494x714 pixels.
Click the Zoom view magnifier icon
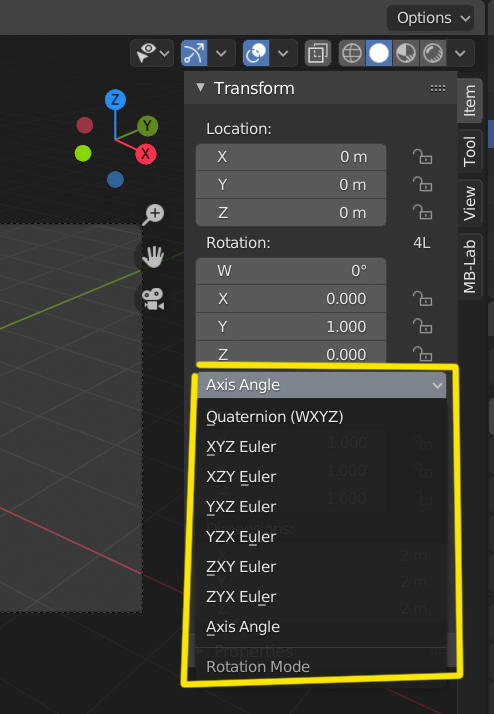(153, 214)
